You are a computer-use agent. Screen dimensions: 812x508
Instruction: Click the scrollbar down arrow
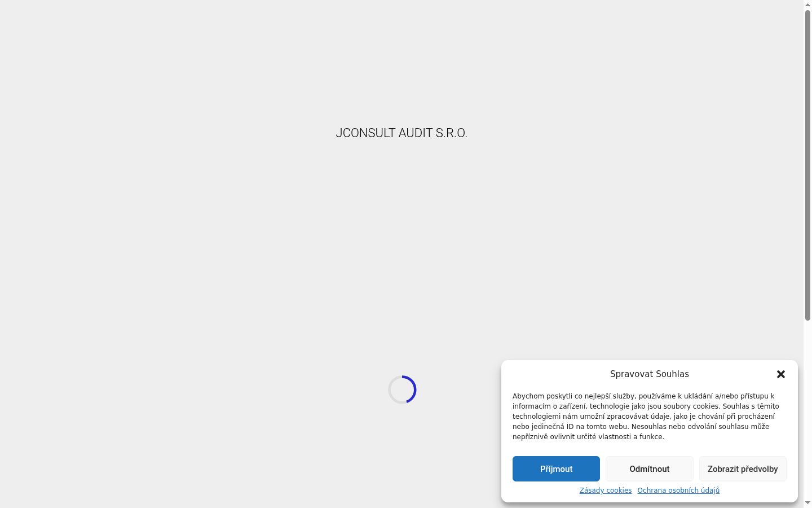(x=807, y=503)
